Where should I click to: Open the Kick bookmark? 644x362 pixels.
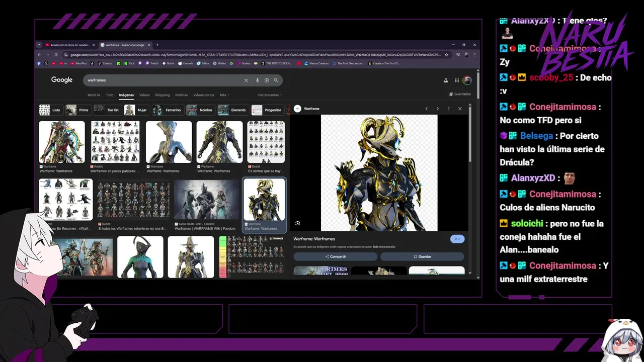coord(129,63)
